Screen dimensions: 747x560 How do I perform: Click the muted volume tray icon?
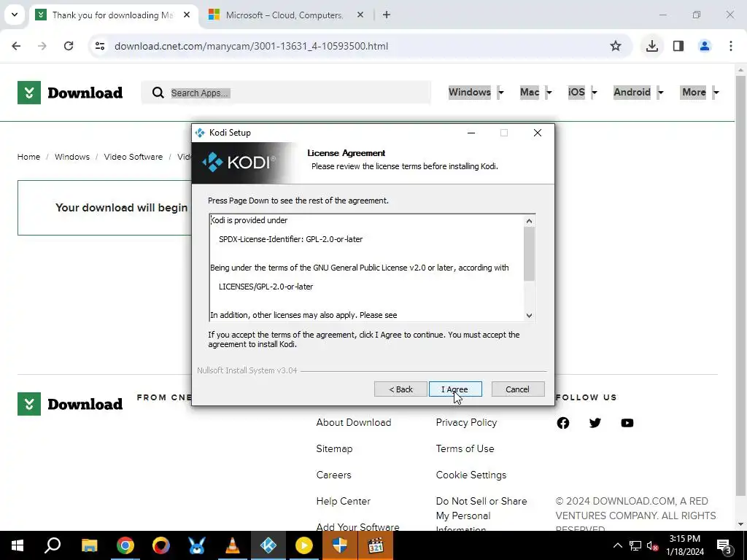pos(652,545)
